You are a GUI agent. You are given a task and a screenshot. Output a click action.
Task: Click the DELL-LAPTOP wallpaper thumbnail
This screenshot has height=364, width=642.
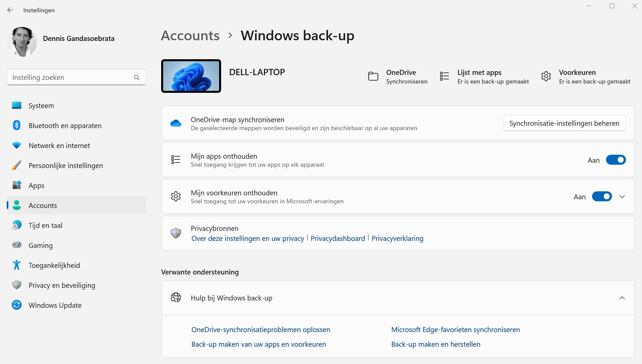191,76
